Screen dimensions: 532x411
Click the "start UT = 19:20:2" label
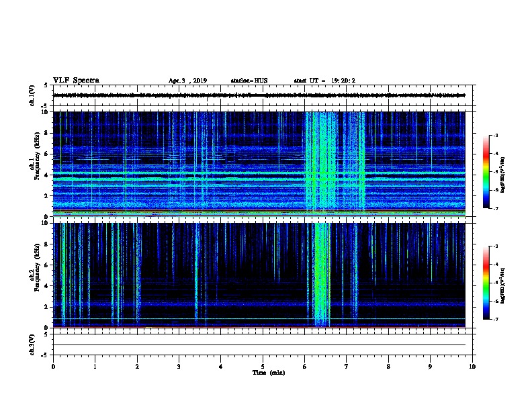click(x=324, y=81)
